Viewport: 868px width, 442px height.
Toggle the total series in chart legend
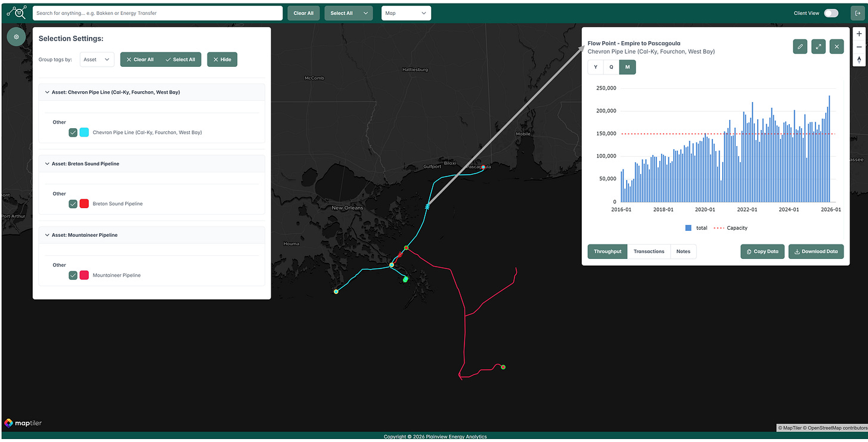pos(696,228)
